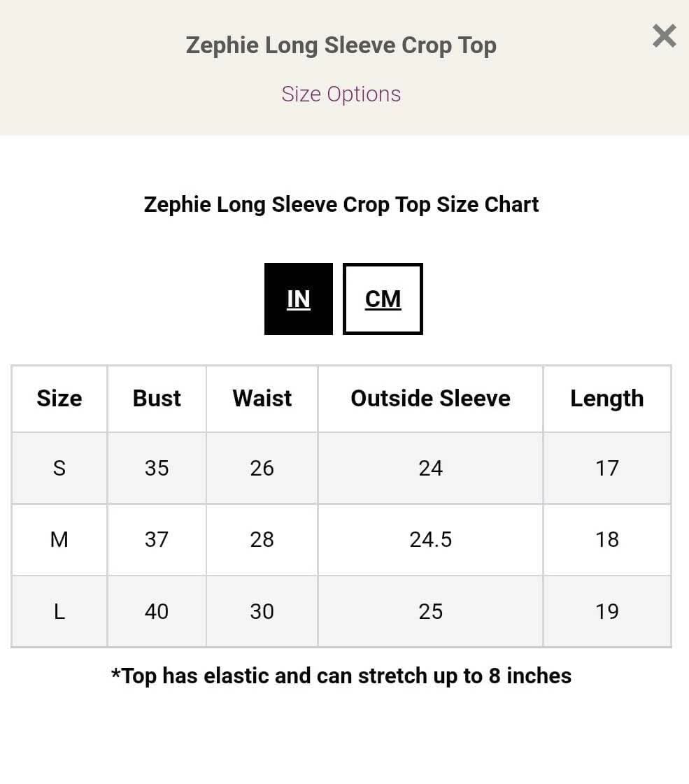The height and width of the screenshot is (784, 689).
Task: Click the outside sleeve 24.5 cell
Action: tap(430, 539)
